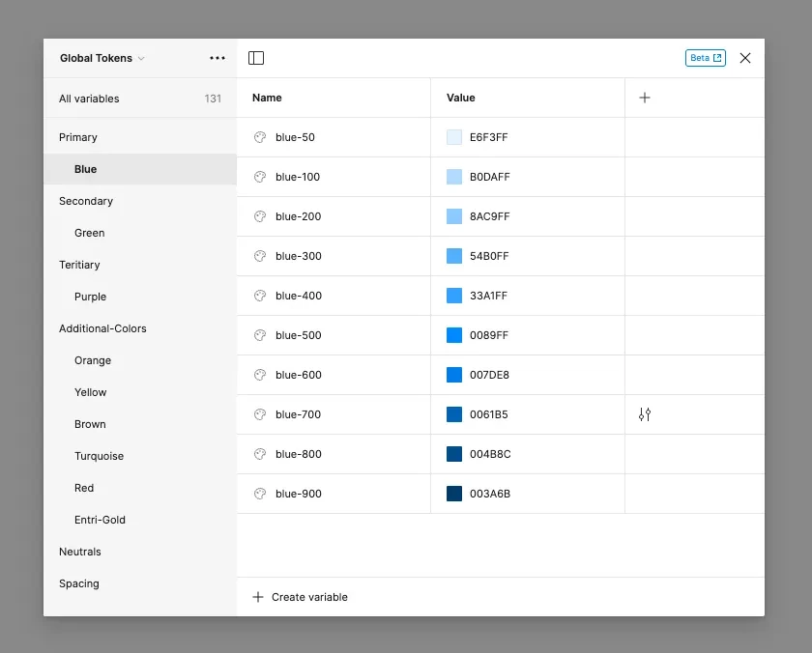Select the Primary group
The image size is (812, 653).
click(x=140, y=137)
